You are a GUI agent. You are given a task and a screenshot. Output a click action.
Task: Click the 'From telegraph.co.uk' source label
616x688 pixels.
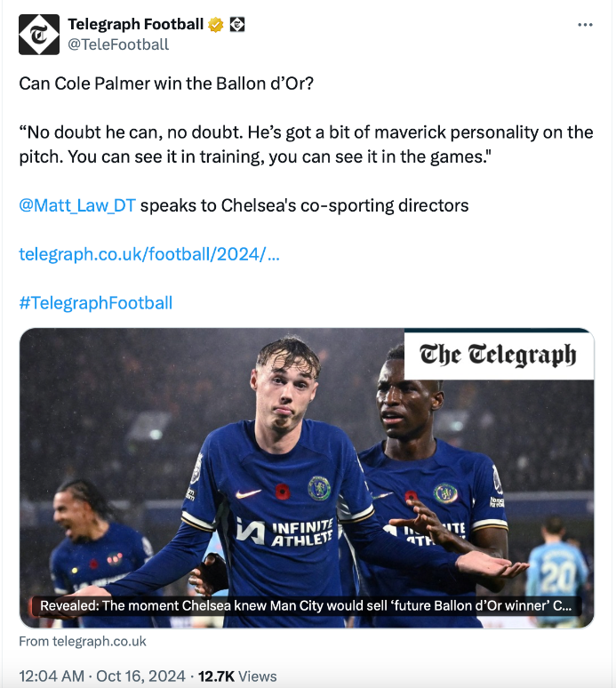click(83, 641)
